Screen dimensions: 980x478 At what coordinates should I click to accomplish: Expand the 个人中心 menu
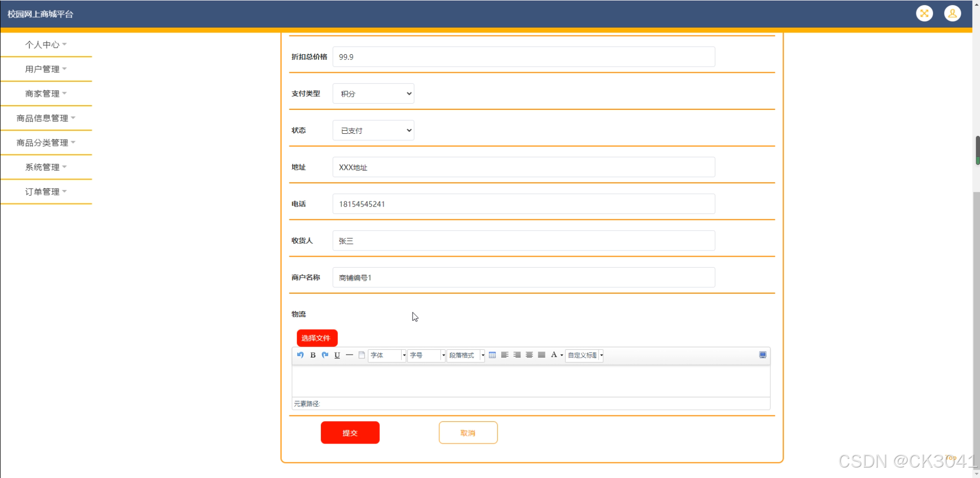point(46,45)
